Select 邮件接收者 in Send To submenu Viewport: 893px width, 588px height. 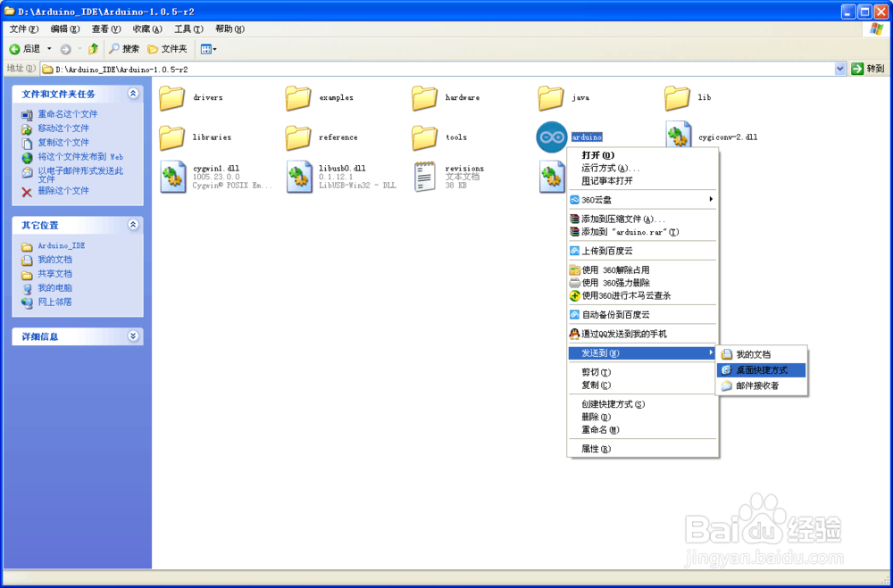point(762,386)
